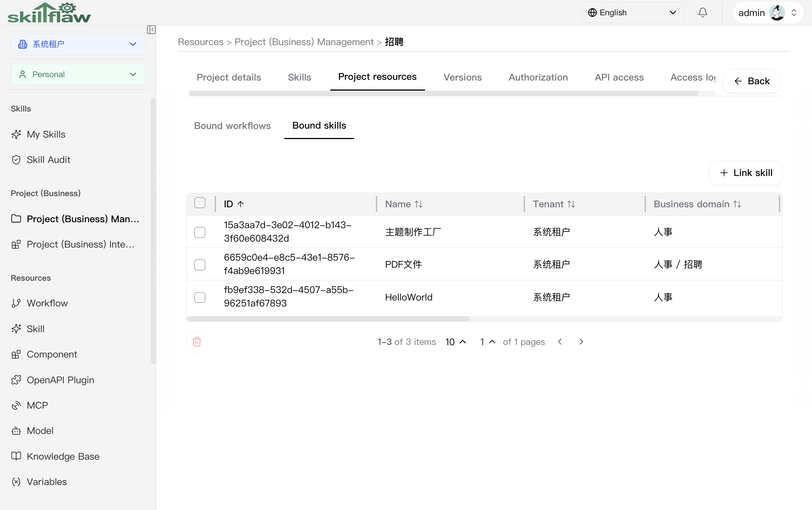Screen dimensions: 812x510
Task: Click the MCP satellite icon
Action: click(16, 406)
